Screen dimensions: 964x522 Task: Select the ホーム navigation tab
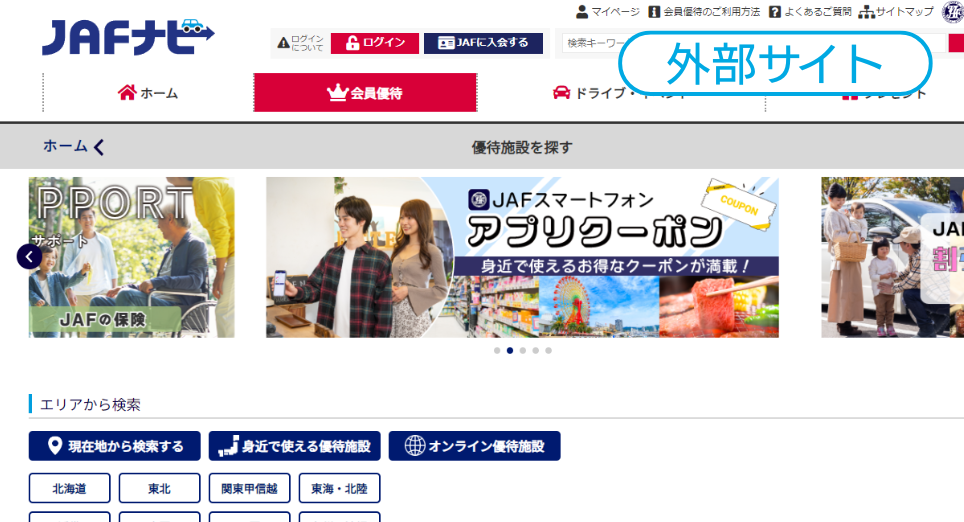[x=148, y=93]
